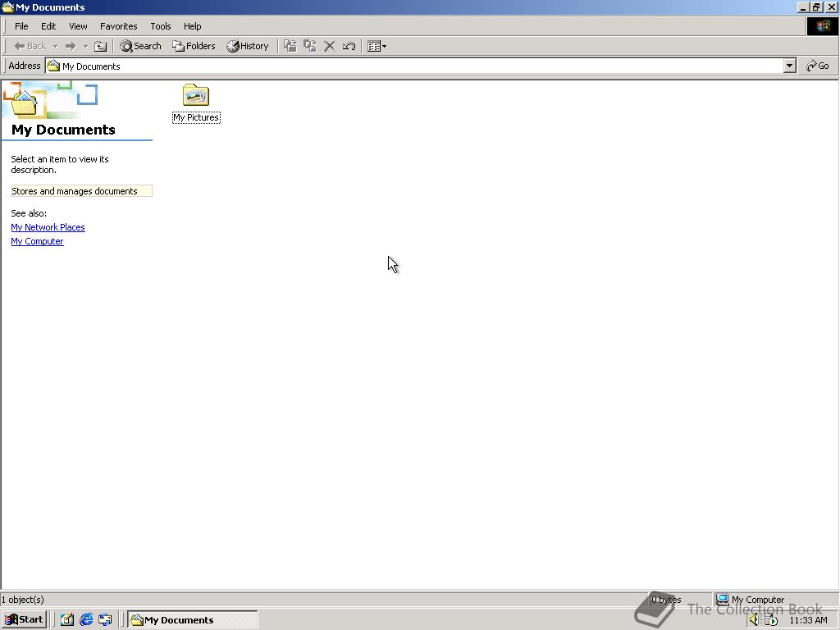
Task: Click the My Documents taskbar button
Action: pos(192,620)
